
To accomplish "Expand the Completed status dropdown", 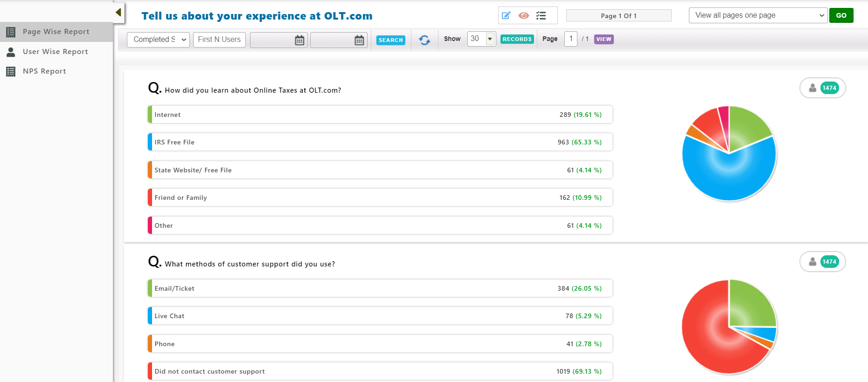I will (x=159, y=40).
